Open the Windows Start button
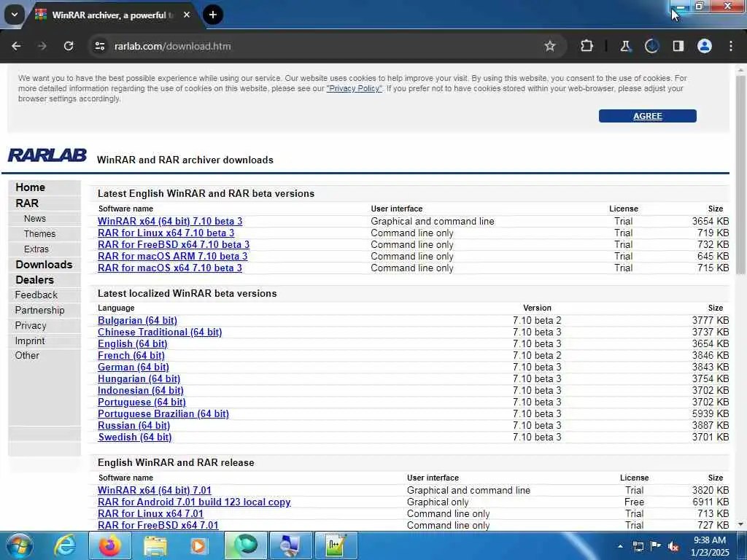The image size is (747, 560). (19, 545)
